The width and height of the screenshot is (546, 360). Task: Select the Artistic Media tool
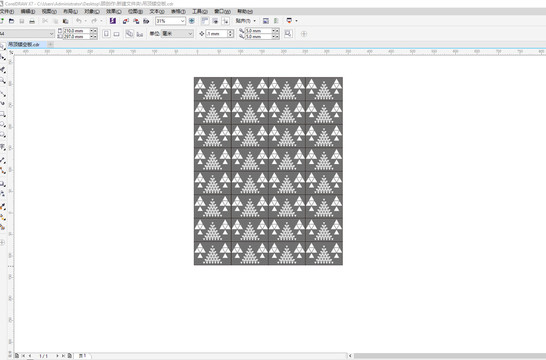click(x=3, y=103)
